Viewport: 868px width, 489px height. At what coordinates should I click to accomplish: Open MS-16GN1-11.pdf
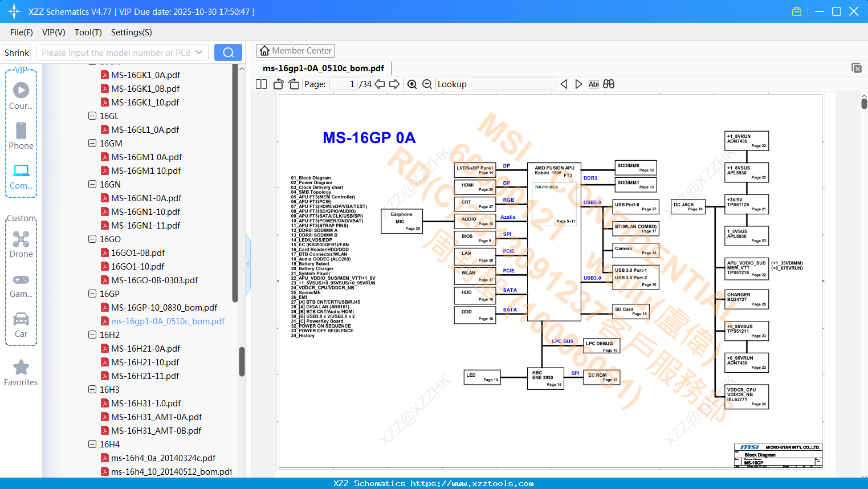tap(145, 225)
